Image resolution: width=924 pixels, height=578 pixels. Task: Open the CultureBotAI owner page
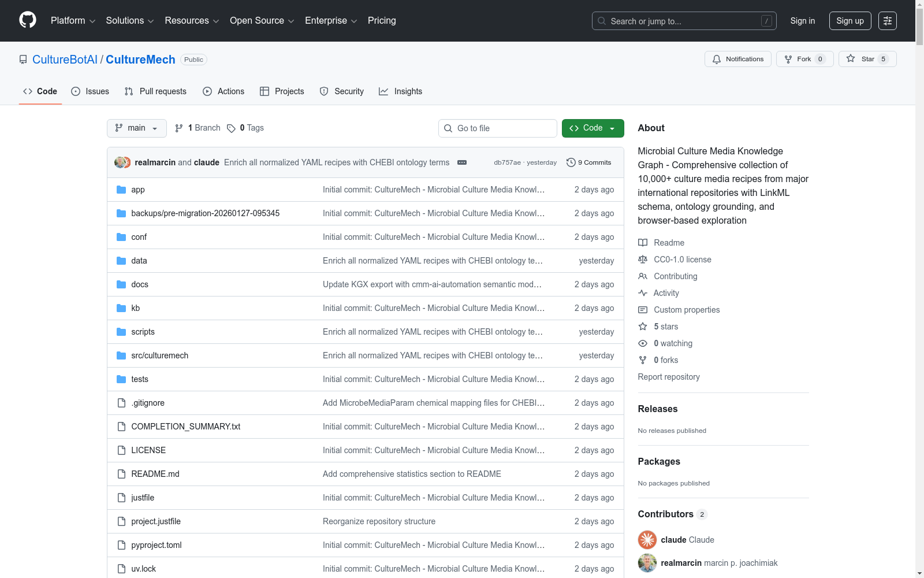click(x=65, y=60)
